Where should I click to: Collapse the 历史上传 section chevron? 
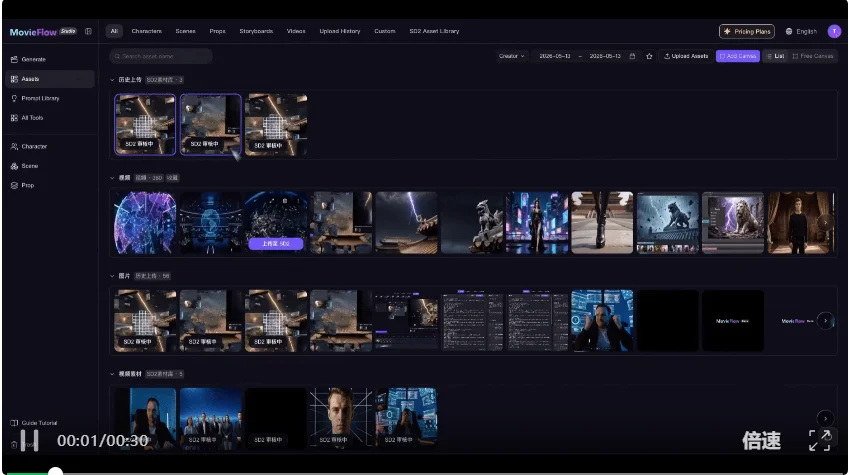112,80
